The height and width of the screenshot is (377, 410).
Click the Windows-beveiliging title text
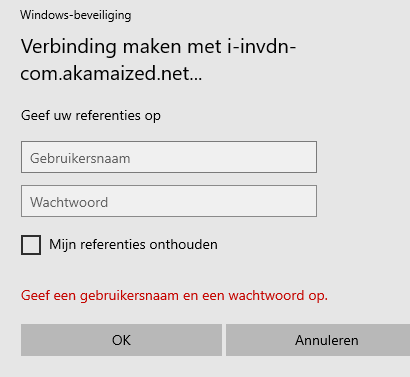pyautogui.click(x=76, y=15)
